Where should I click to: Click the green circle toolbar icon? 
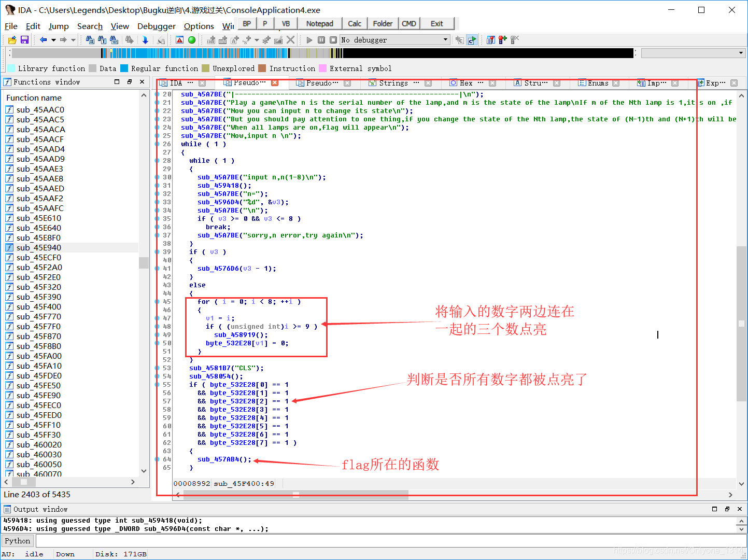192,40
